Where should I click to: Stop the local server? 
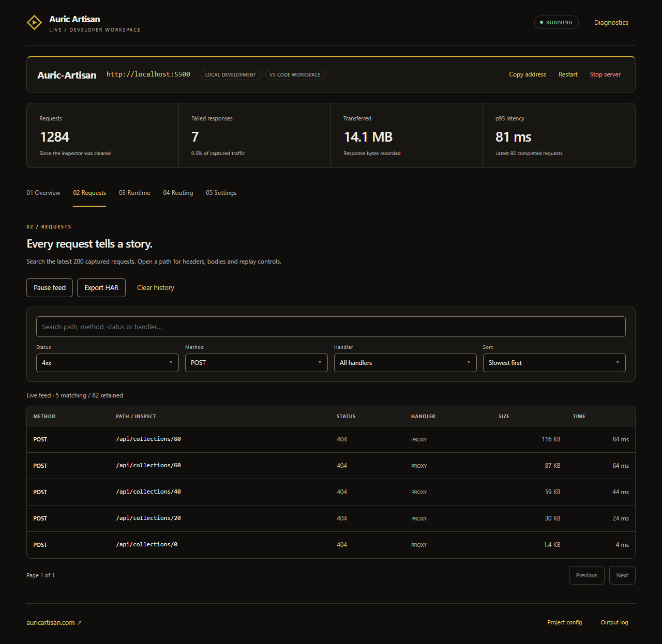pyautogui.click(x=605, y=74)
